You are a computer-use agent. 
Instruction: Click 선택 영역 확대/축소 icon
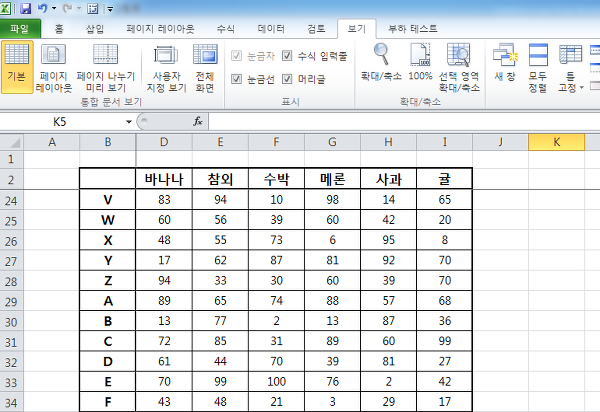tap(459, 67)
